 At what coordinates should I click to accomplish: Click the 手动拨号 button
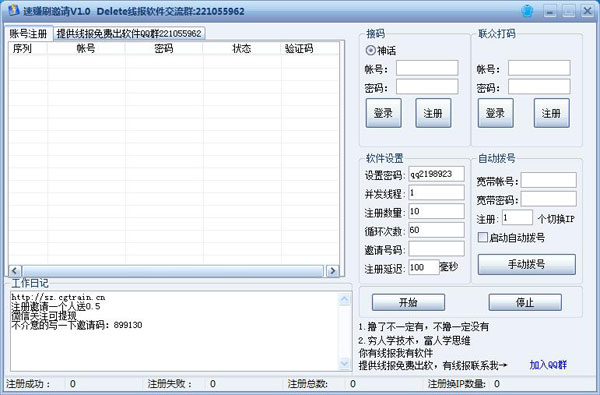527,264
